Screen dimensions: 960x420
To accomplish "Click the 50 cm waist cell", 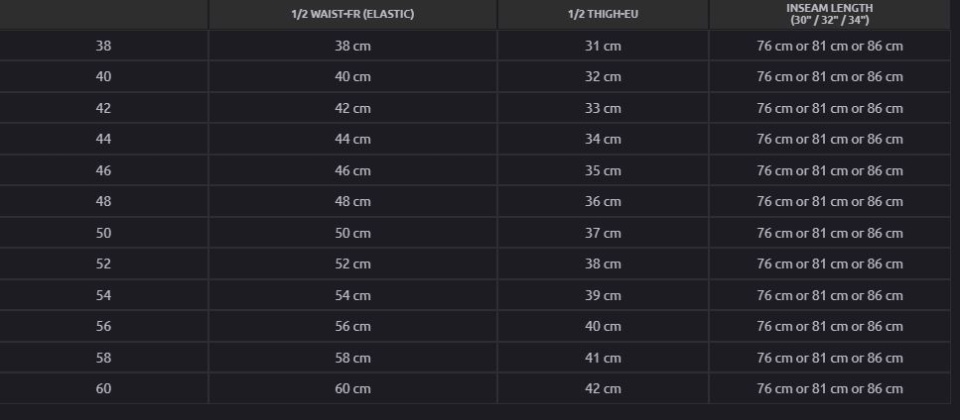I will coord(353,233).
